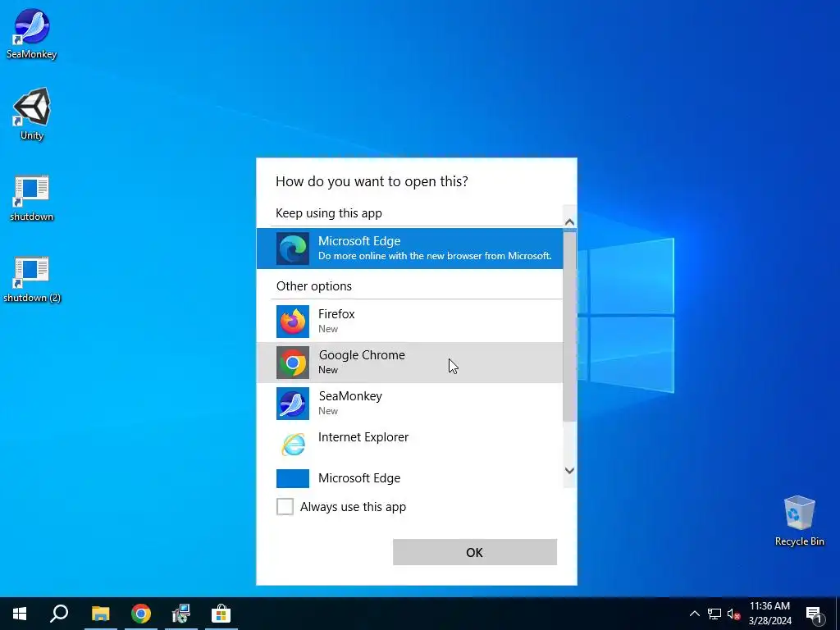The image size is (840, 630).
Task: Select the shutdown desktop shortcut
Action: click(32, 199)
